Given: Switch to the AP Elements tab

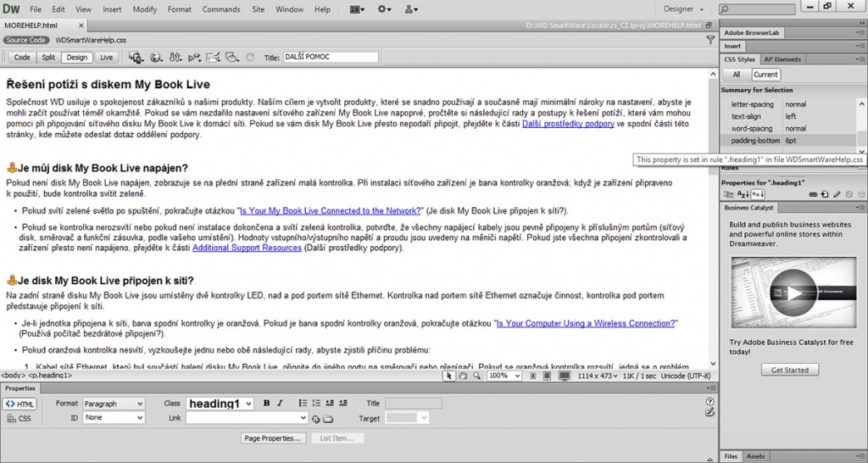Looking at the screenshot, I should point(782,59).
